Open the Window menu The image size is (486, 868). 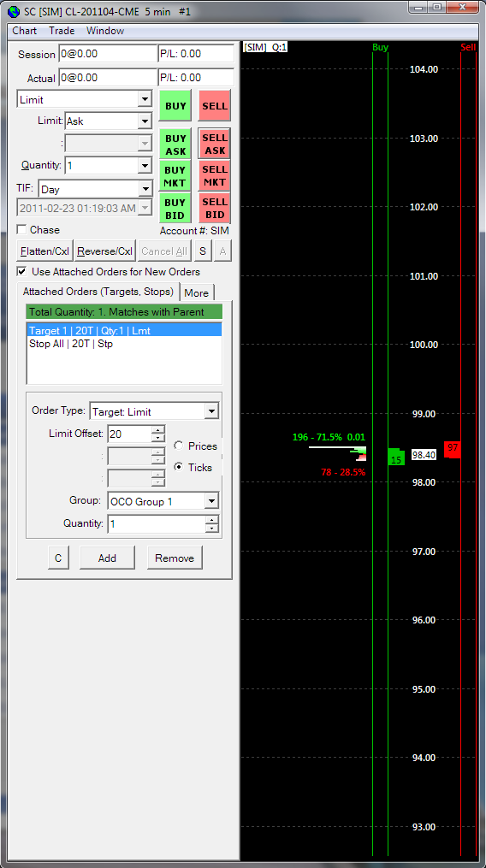pos(105,31)
